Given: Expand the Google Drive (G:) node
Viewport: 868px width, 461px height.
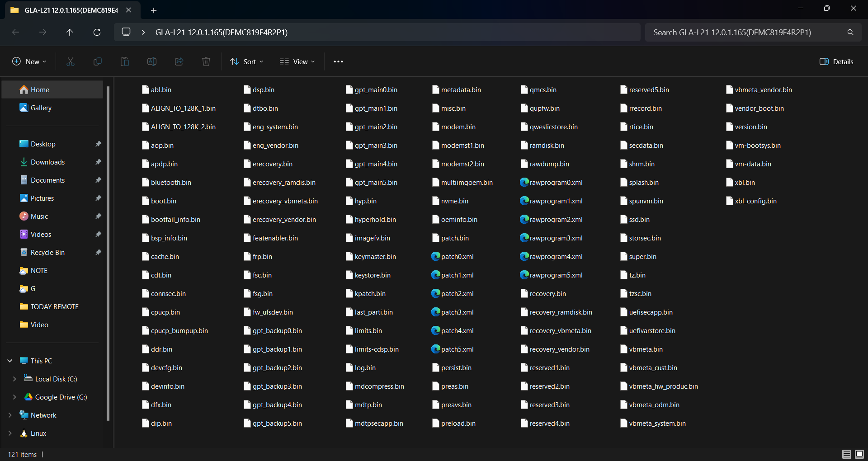Looking at the screenshot, I should click(x=14, y=397).
